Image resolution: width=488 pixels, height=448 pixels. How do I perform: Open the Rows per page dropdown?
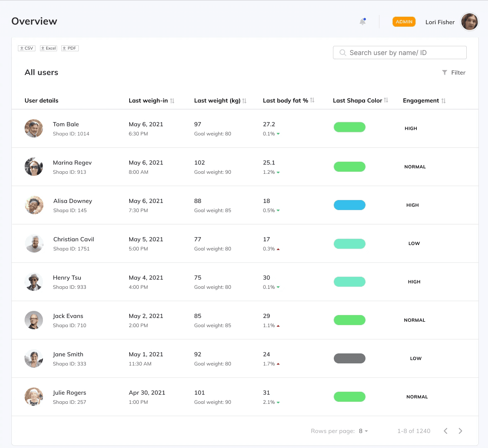(362, 431)
